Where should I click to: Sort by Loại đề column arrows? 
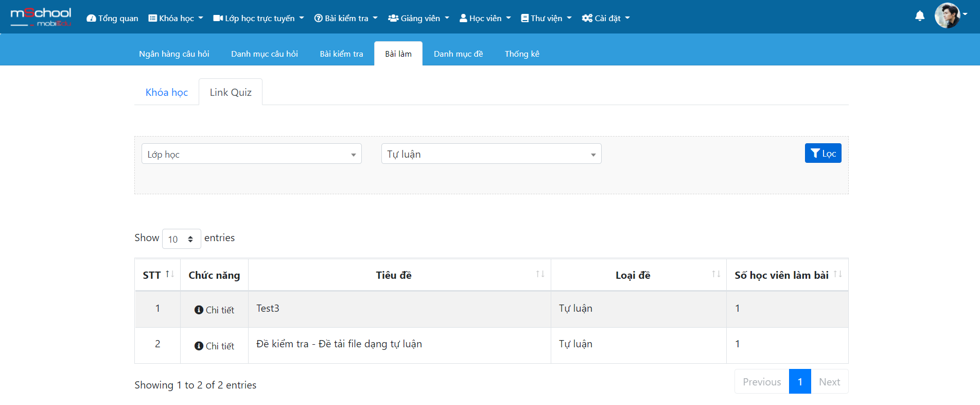(716, 274)
